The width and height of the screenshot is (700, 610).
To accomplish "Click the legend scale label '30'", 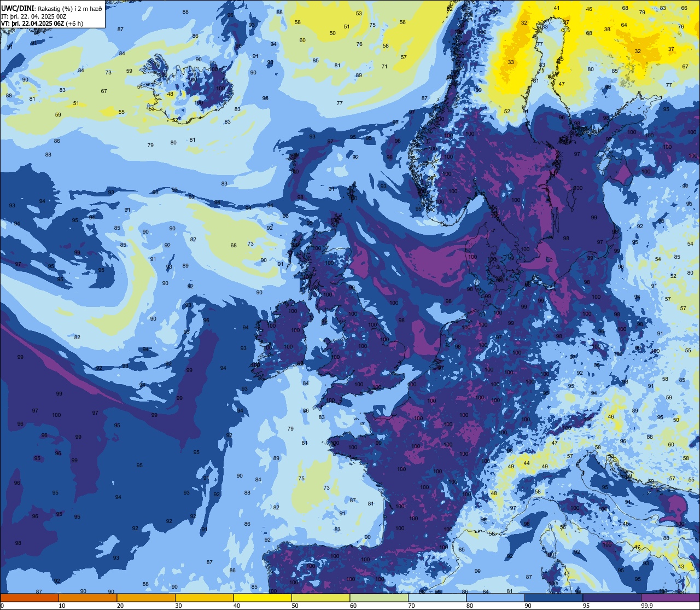I will tap(178, 606).
